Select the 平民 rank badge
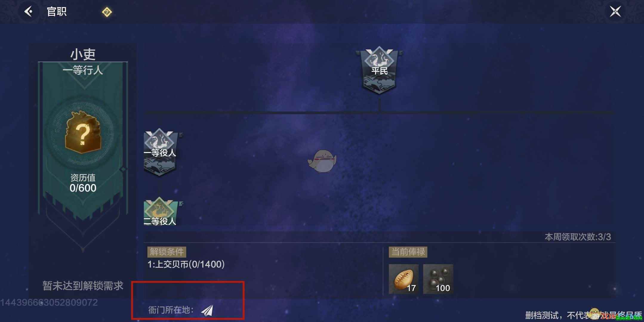 [379, 70]
